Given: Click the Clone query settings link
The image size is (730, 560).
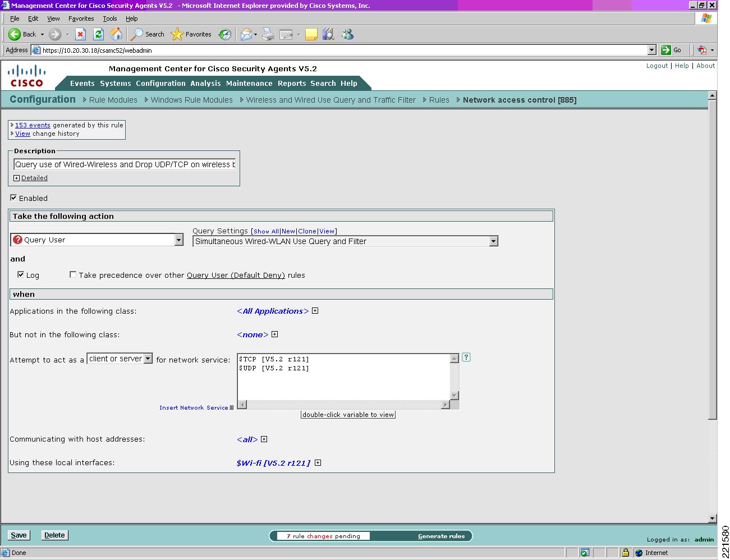Looking at the screenshot, I should 307,231.
